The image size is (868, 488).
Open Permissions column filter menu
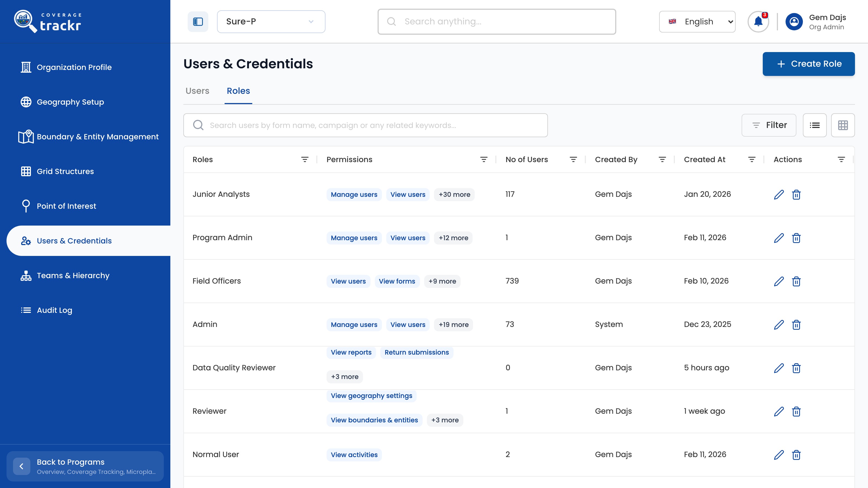pyautogui.click(x=484, y=159)
